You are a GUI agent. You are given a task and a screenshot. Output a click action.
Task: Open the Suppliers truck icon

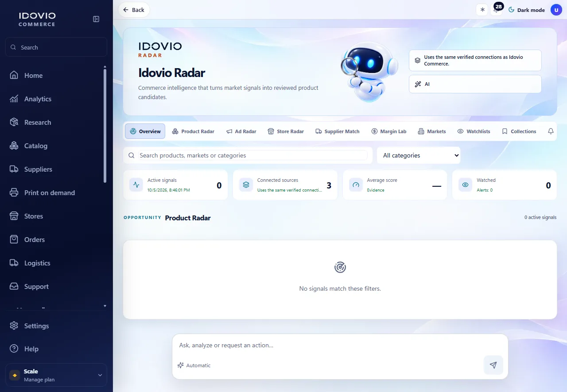coord(14,169)
